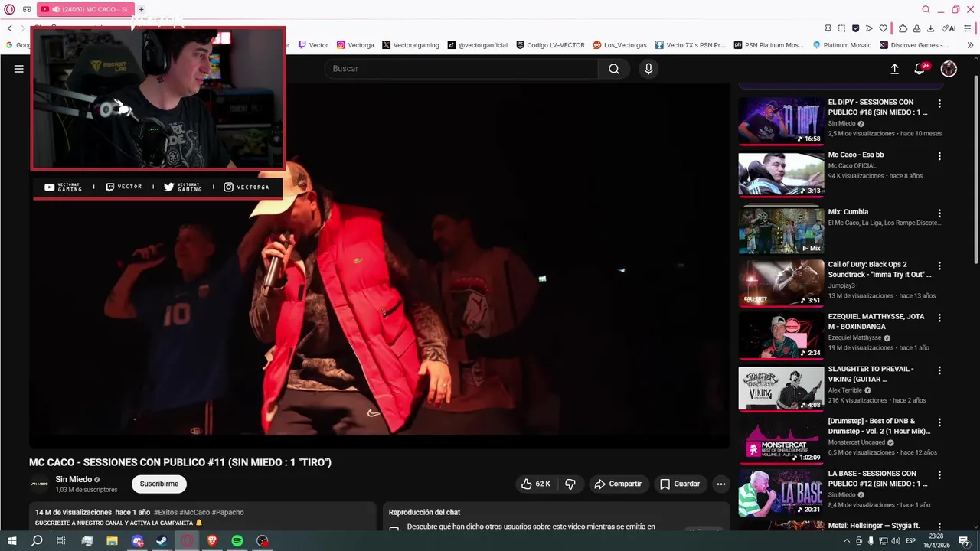Image resolution: width=980 pixels, height=551 pixels.
Task: Open options for EL DIPY Sesiones video
Action: pos(939,103)
